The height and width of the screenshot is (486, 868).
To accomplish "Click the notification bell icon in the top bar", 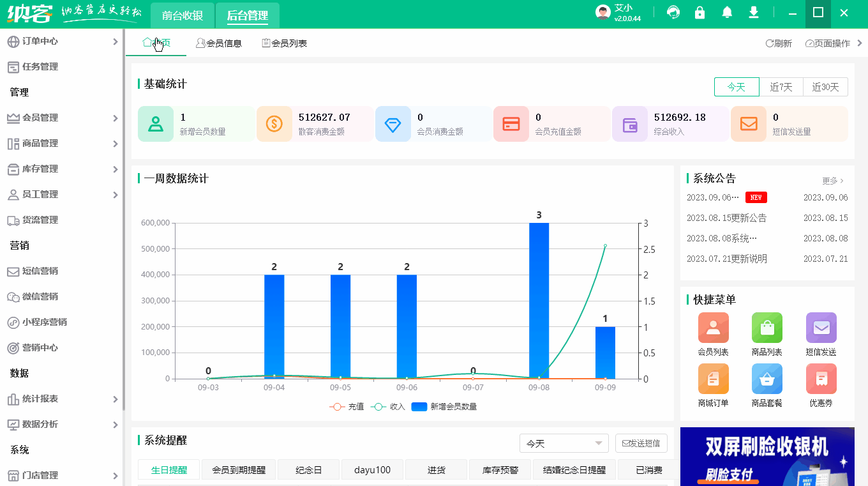I will (726, 12).
